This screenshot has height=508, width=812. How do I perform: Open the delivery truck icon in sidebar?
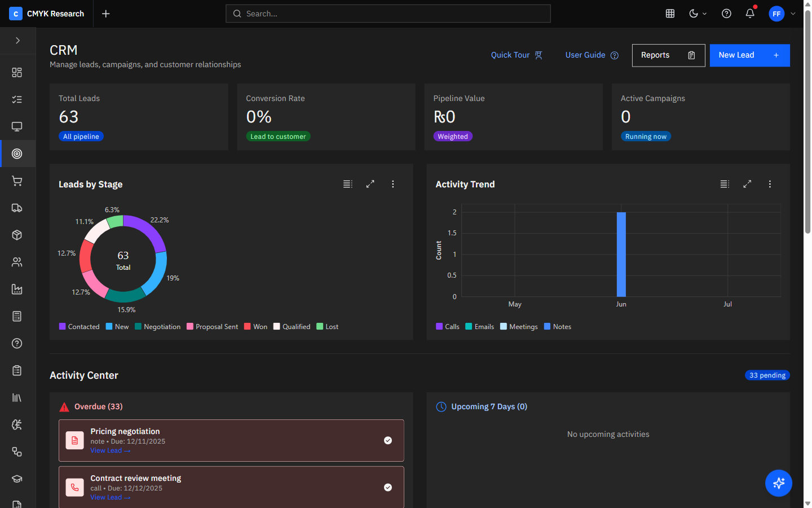17,208
